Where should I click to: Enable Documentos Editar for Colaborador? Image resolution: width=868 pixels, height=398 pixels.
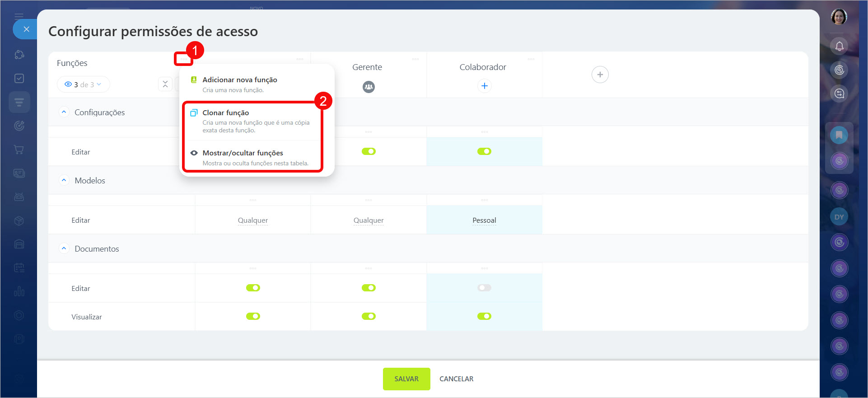pos(484,288)
